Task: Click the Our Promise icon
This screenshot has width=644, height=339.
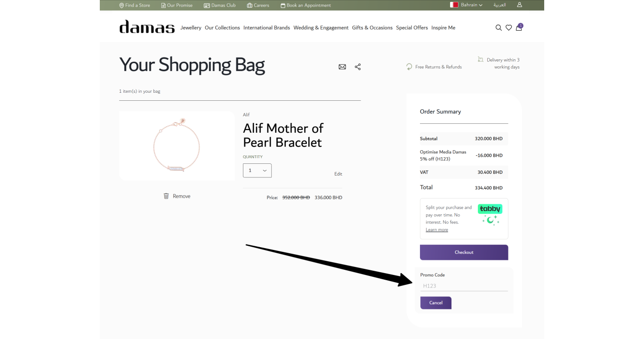Action: click(163, 5)
